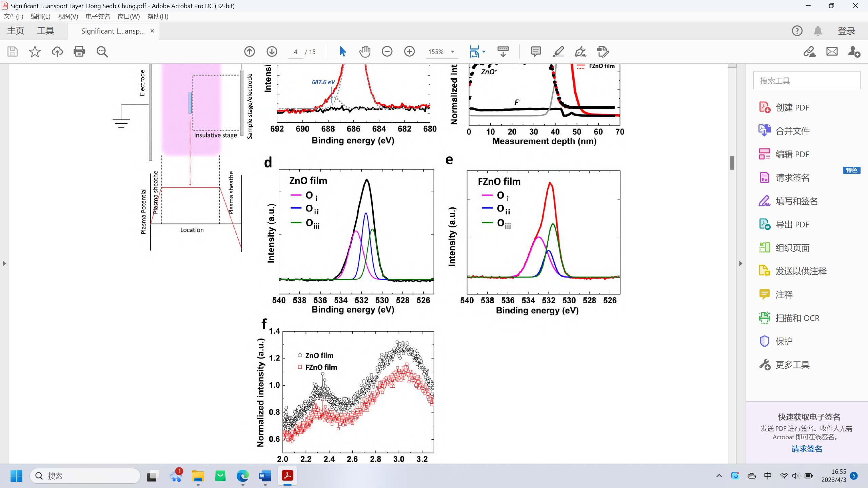The width and height of the screenshot is (868, 488).
Task: Add the document to favorites with the star icon
Action: point(35,52)
